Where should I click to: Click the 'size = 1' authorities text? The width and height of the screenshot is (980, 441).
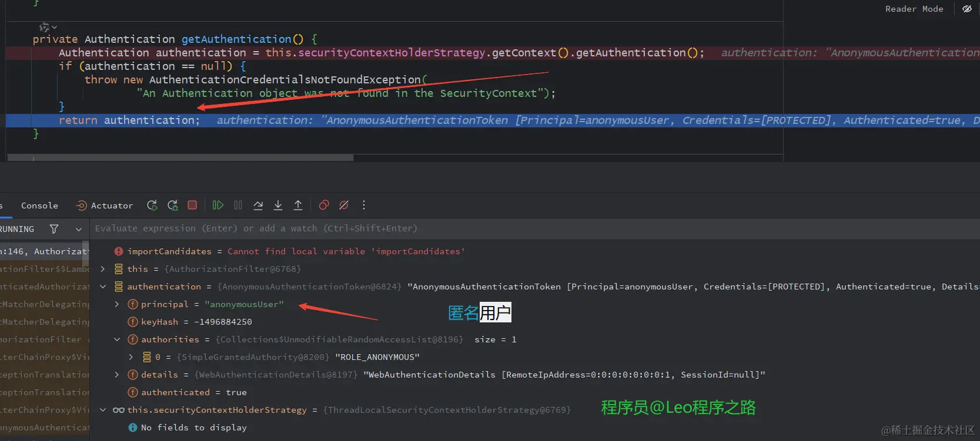click(x=496, y=339)
